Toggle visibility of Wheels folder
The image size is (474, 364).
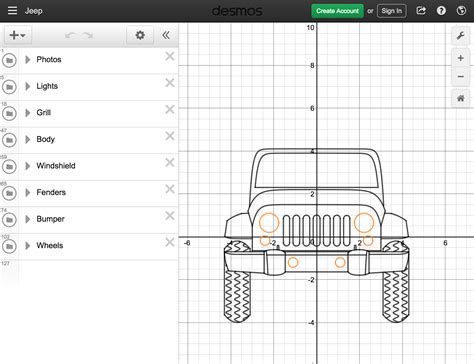9,247
